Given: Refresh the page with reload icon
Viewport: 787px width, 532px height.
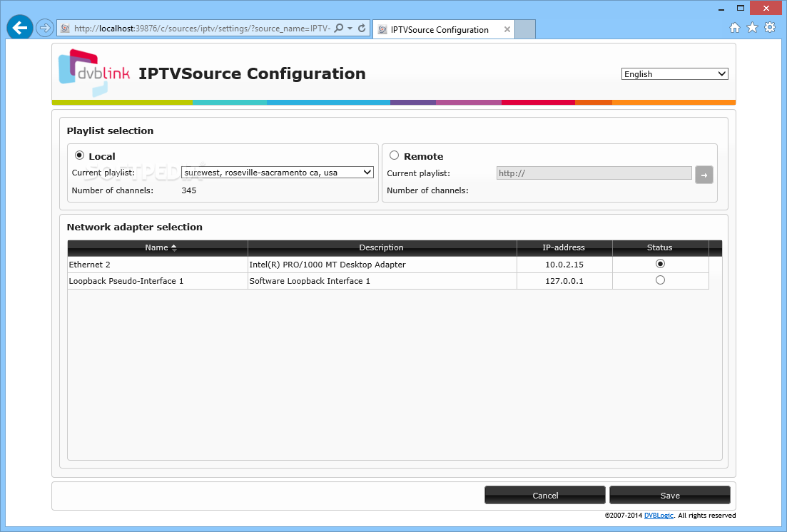Looking at the screenshot, I should [x=362, y=28].
